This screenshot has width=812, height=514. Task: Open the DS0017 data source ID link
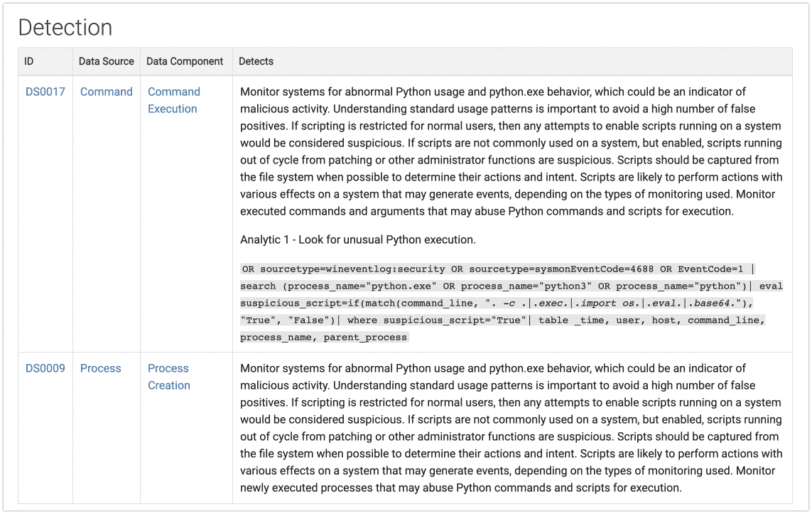point(45,92)
